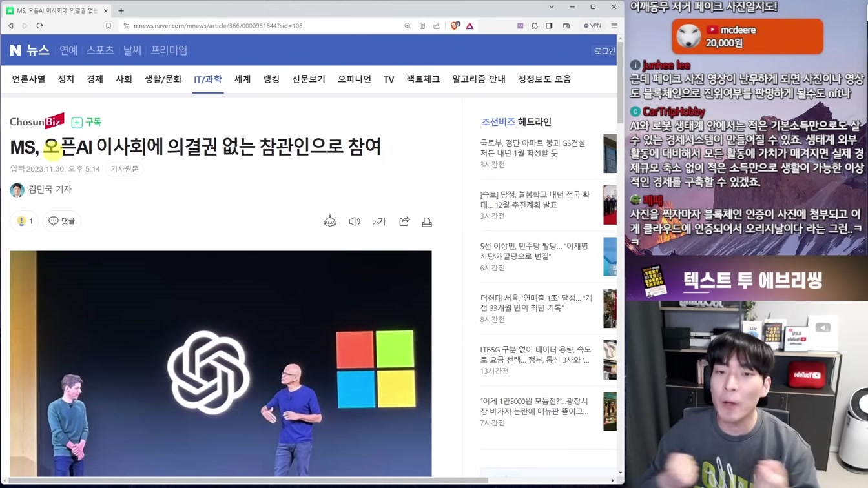
Task: Click the AI summary robot icon
Action: pos(330,221)
